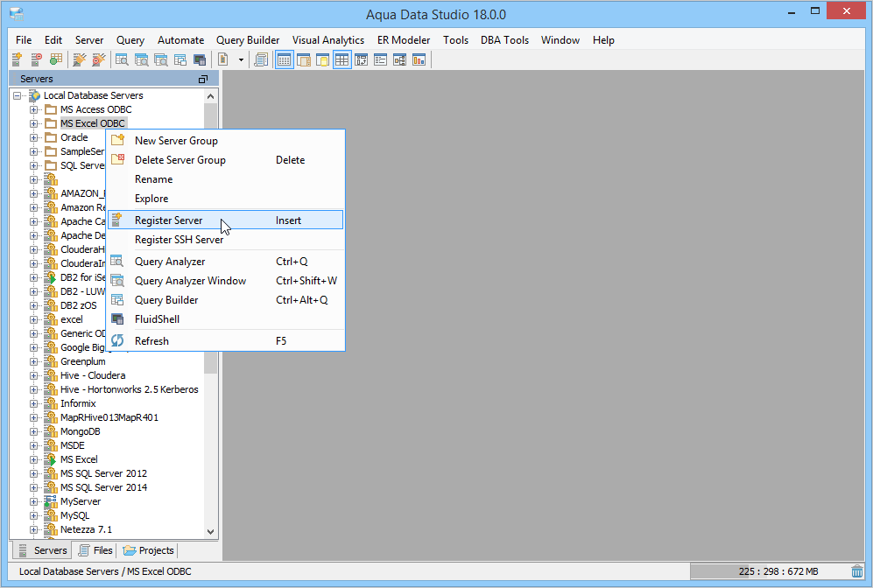The image size is (873, 588).
Task: Click the window with side panel toolbar icon
Action: tap(304, 59)
